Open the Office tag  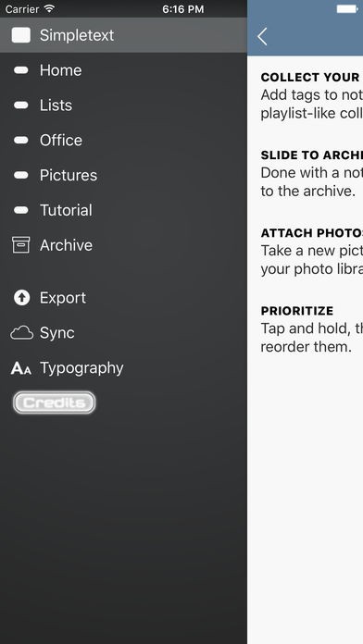[123, 140]
